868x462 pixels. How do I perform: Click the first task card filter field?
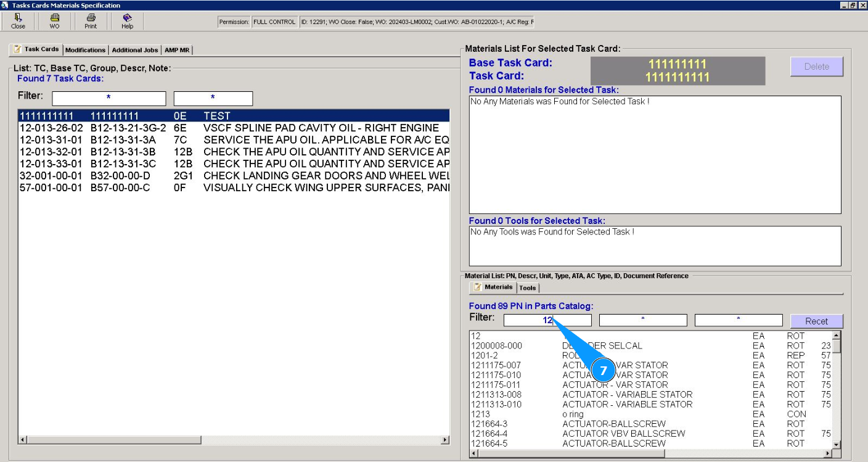click(x=109, y=98)
